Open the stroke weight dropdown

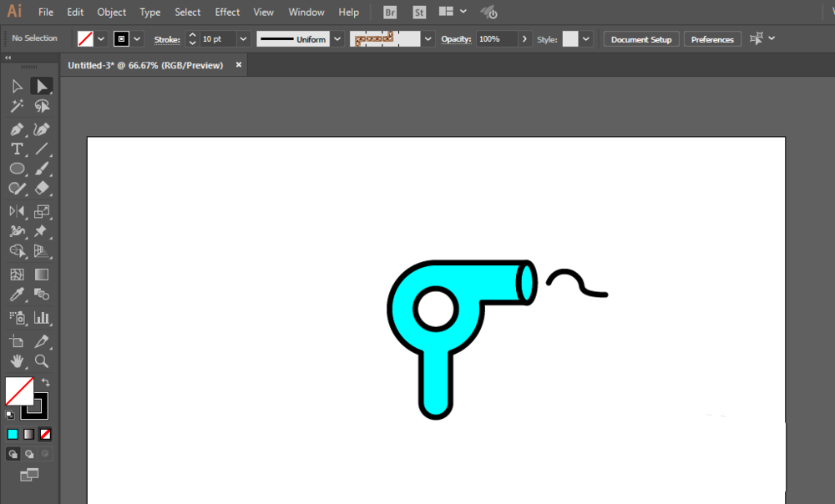click(243, 39)
